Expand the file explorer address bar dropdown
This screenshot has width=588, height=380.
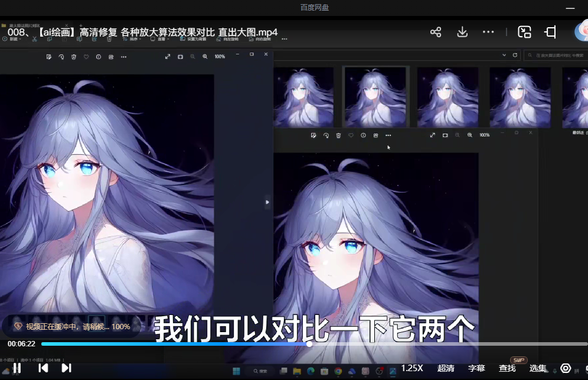click(x=504, y=55)
